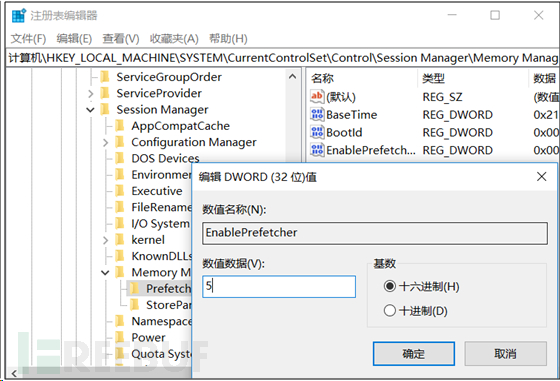Expand the kernel tree node

tap(105, 240)
